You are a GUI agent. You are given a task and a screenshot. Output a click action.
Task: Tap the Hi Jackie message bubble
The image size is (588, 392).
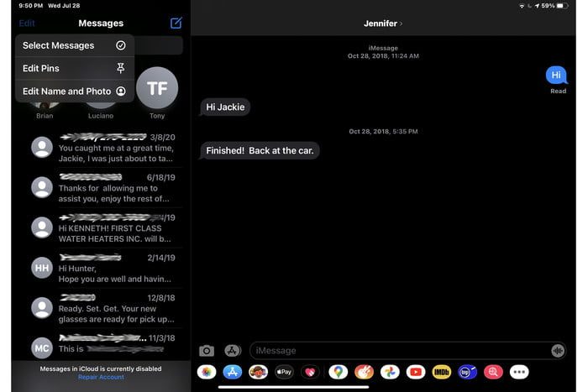pos(225,107)
